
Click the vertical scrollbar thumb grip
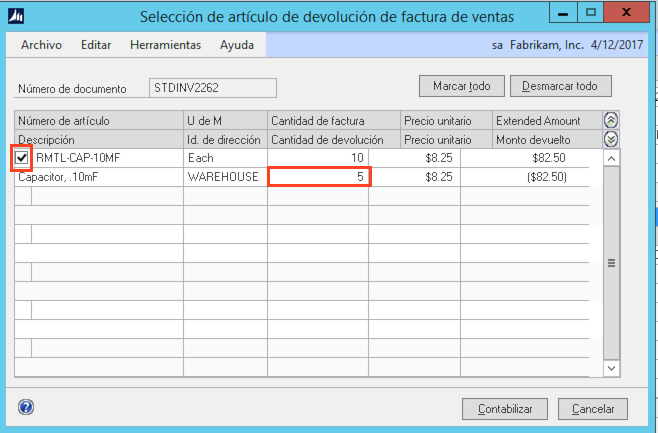click(611, 263)
